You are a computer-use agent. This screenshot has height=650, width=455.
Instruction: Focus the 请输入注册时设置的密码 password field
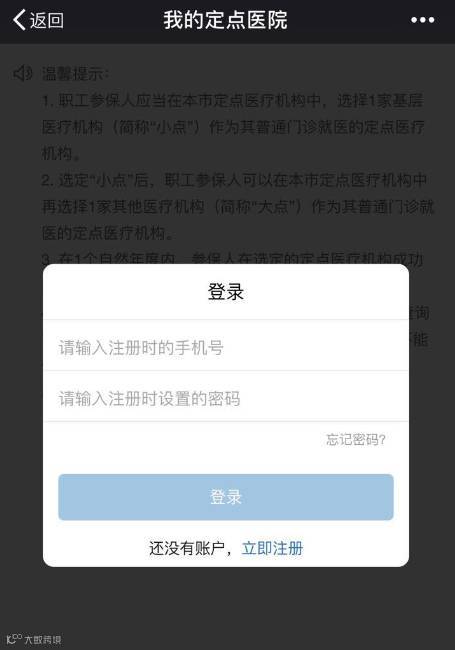[x=226, y=398]
